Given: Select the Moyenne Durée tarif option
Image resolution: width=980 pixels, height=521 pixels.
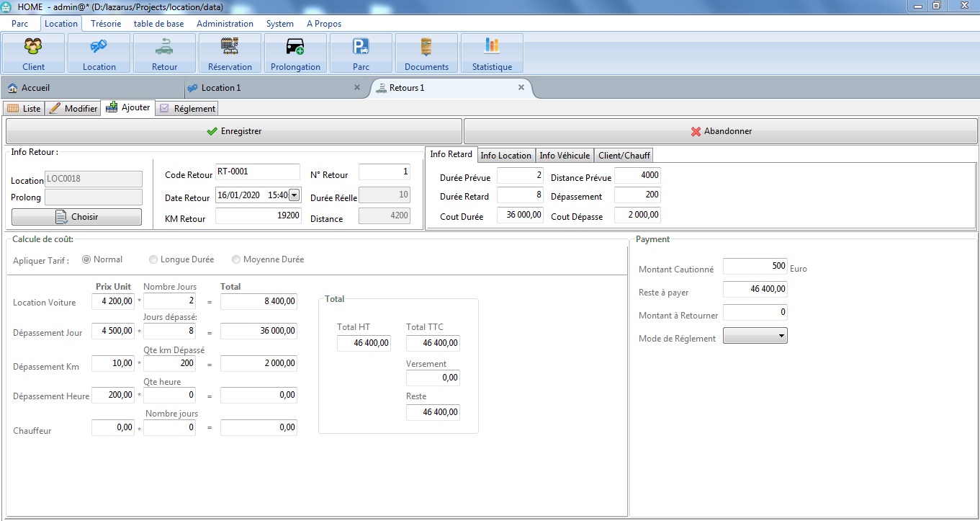Looking at the screenshot, I should point(236,259).
